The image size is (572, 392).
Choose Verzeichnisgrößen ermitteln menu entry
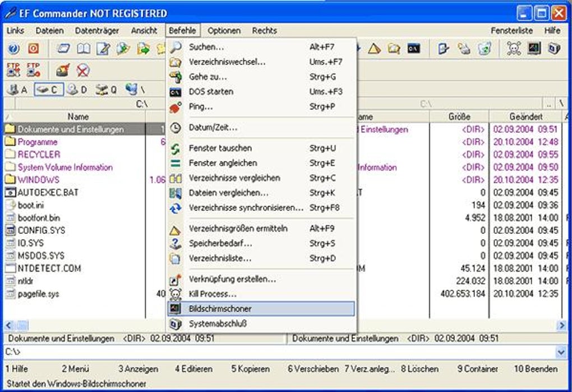[260, 229]
